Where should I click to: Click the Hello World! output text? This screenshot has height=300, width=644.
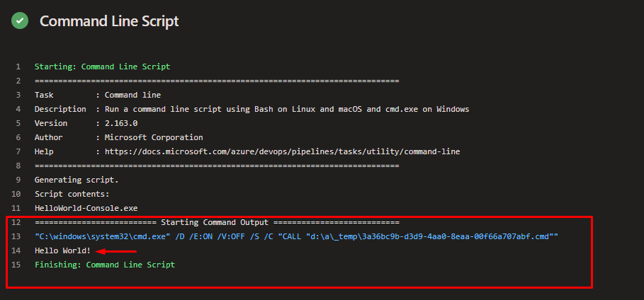62,250
